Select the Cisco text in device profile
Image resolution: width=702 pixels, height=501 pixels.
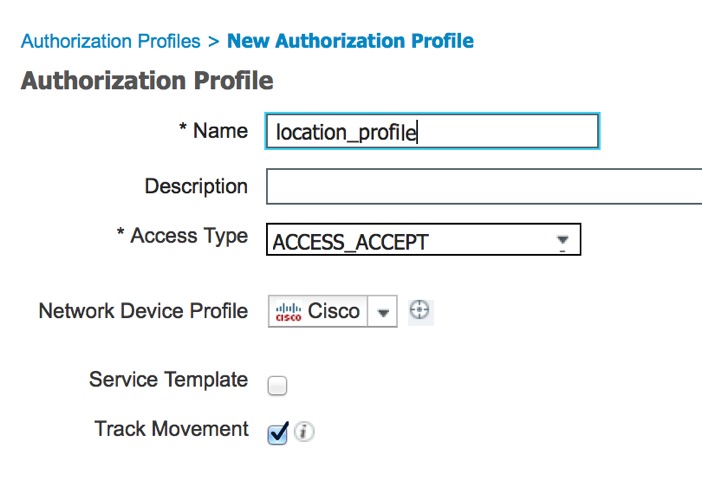pos(334,311)
